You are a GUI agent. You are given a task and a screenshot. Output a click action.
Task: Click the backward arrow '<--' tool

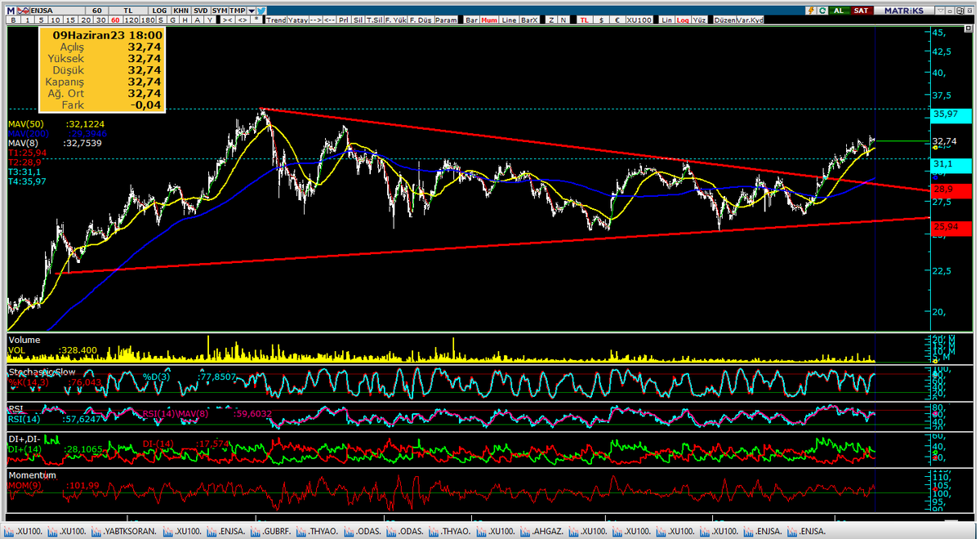[329, 20]
